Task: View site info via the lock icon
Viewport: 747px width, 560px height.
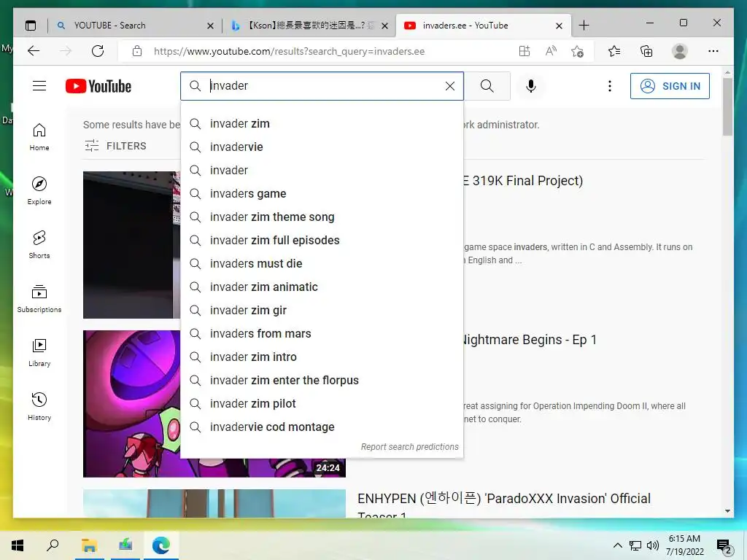Action: pyautogui.click(x=137, y=51)
